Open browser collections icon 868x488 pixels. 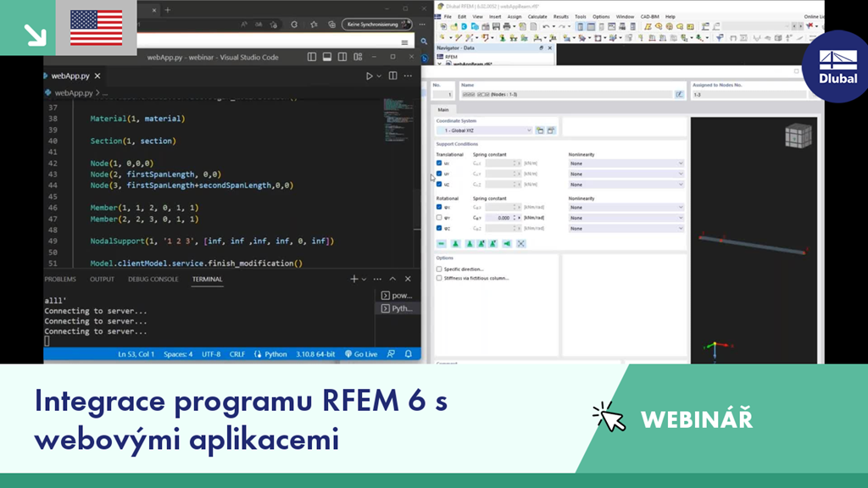tap(331, 25)
